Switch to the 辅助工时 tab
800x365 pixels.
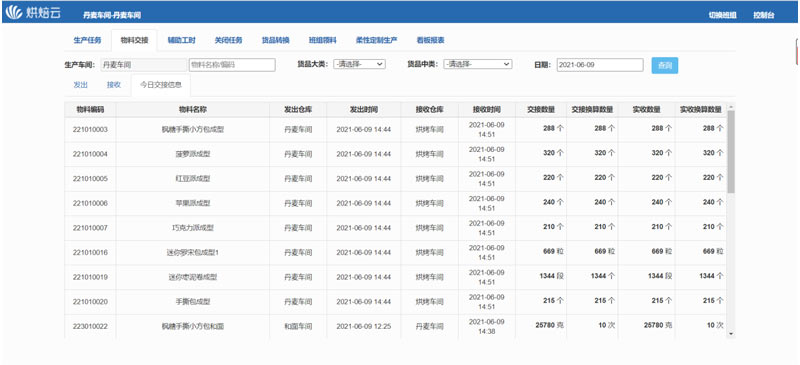coord(182,40)
